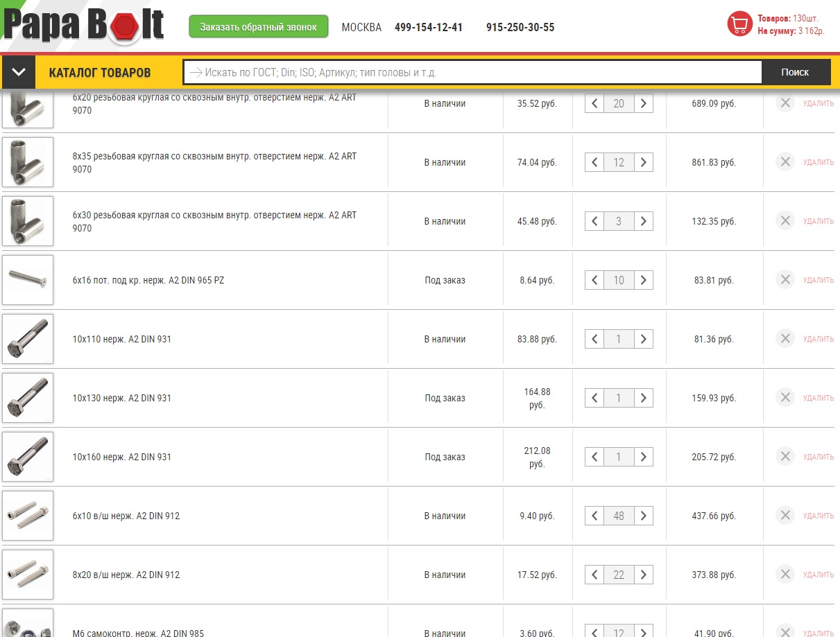
Task: Click price 83.88 руб. for 10x110
Action: pos(537,340)
